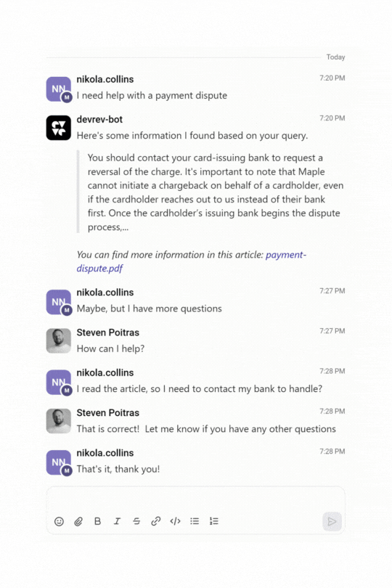Send the message with arrow button

coord(332,522)
